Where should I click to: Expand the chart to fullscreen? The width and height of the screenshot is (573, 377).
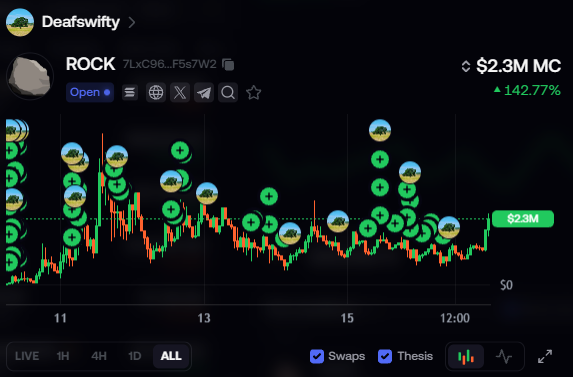545,356
